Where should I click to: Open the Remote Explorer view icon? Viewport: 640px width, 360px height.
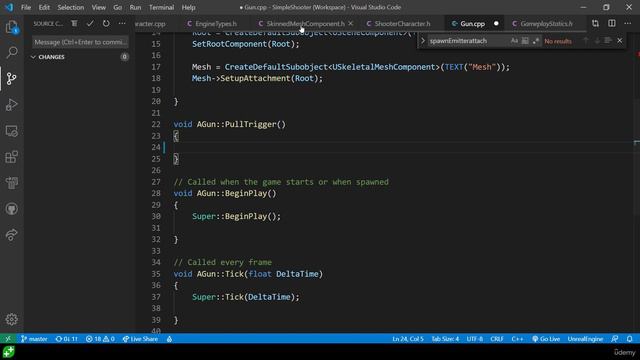coord(11,131)
